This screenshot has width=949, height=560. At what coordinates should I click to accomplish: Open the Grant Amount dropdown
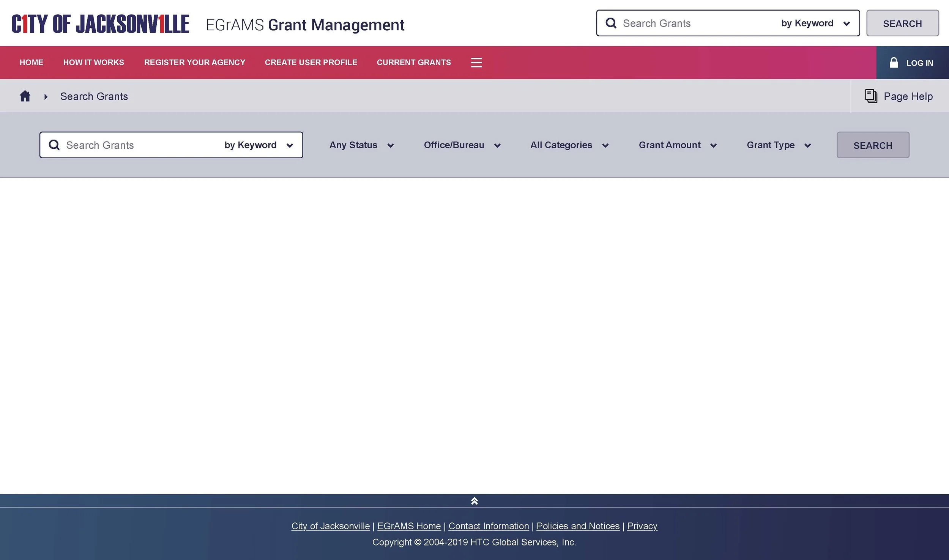tap(677, 145)
